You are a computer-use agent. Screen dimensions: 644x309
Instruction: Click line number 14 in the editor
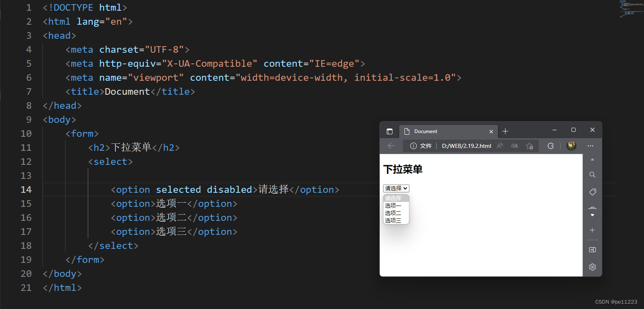(26, 190)
